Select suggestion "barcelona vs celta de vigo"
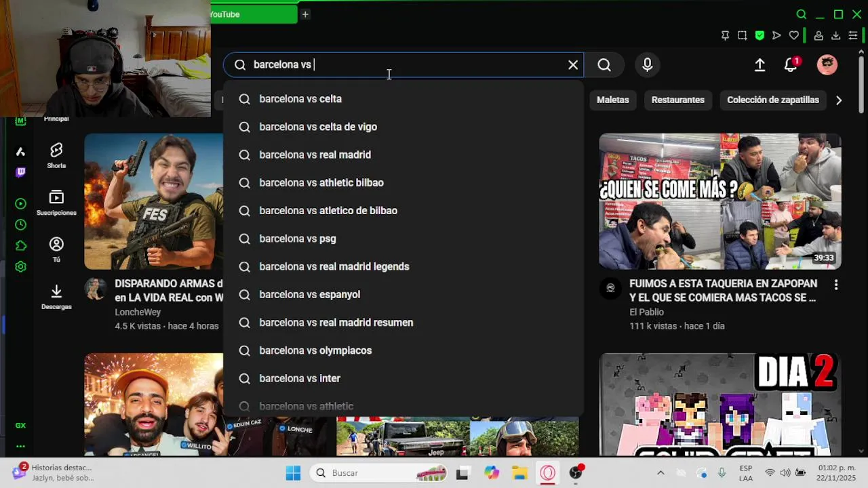Viewport: 868px width, 488px height. [403, 127]
